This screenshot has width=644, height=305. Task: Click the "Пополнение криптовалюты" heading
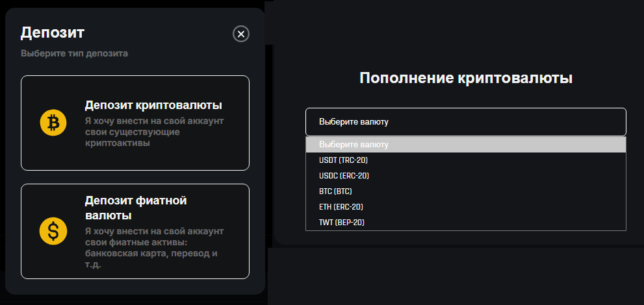466,78
